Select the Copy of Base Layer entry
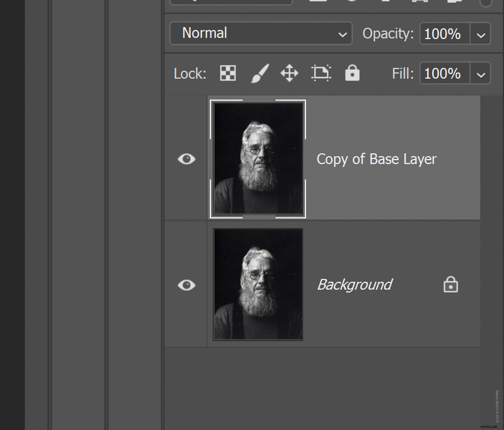Screen dimensions: 504x430 tap(376, 159)
